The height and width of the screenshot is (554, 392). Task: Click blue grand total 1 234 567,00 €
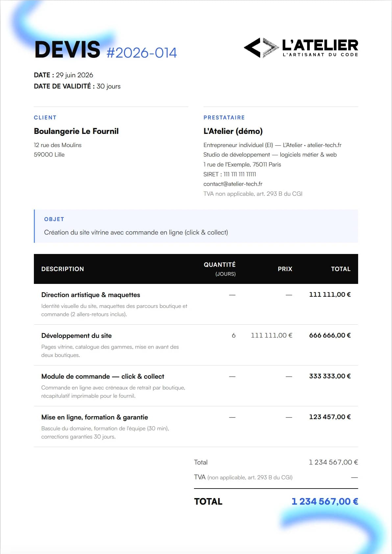pyautogui.click(x=325, y=501)
